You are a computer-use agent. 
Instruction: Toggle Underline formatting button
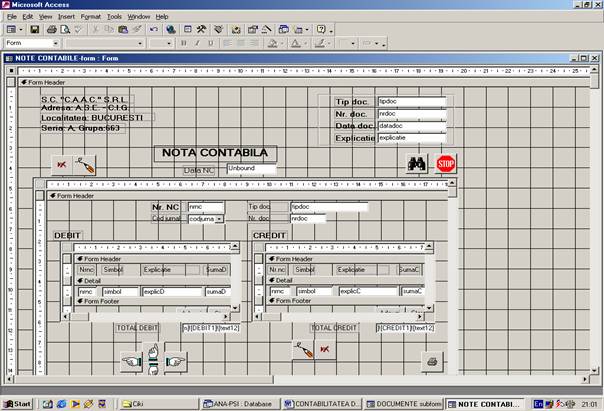[211, 43]
